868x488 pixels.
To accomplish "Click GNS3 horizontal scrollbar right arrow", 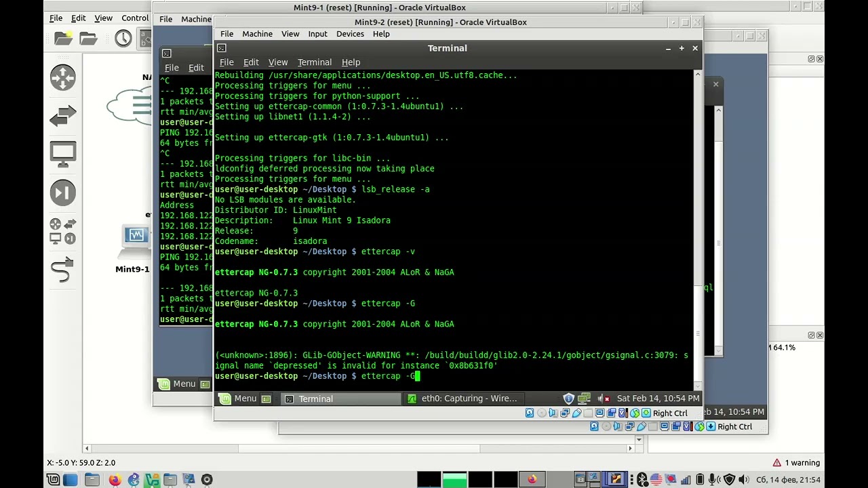I will 630,448.
